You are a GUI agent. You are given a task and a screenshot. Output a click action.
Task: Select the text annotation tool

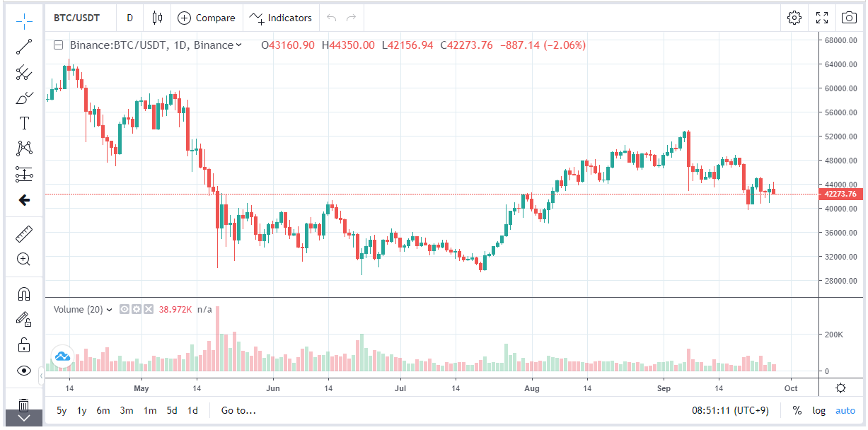point(24,123)
